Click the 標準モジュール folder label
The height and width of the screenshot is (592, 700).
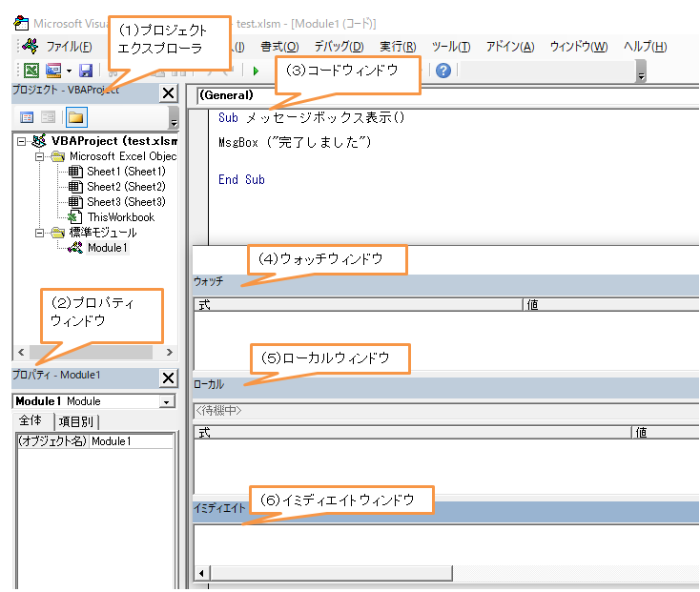[x=103, y=233]
